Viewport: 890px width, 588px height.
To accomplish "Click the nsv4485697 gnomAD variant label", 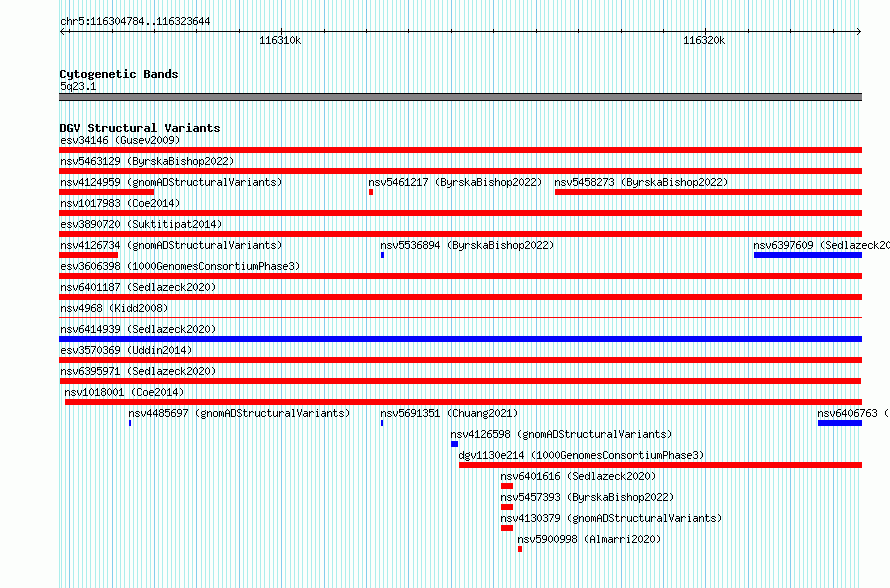I will pos(239,413).
